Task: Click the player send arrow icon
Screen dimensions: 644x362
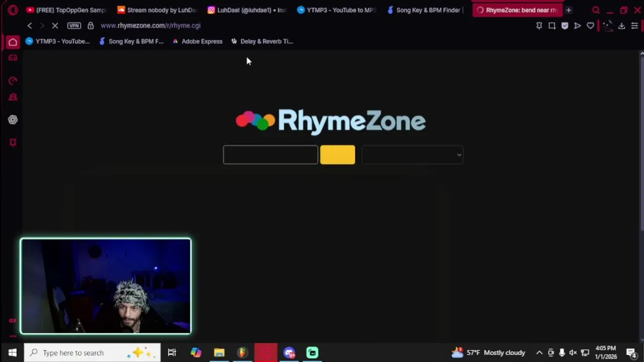Action: coord(578,26)
